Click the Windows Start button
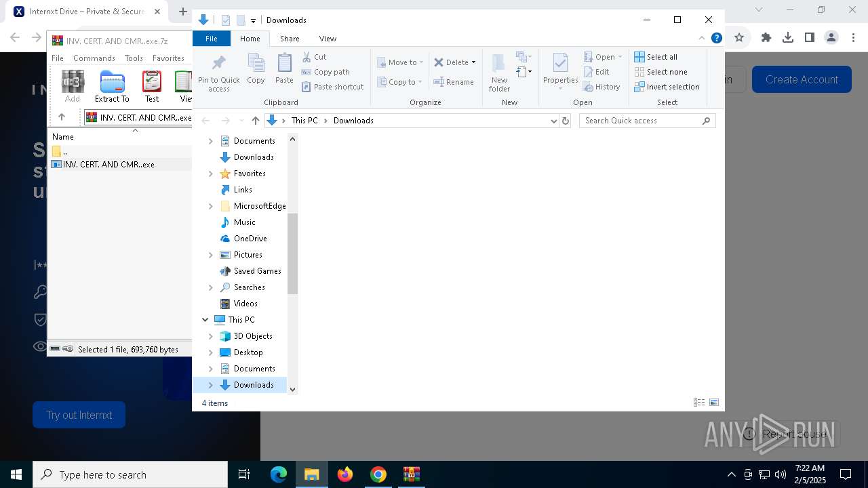868x488 pixels. [16, 474]
